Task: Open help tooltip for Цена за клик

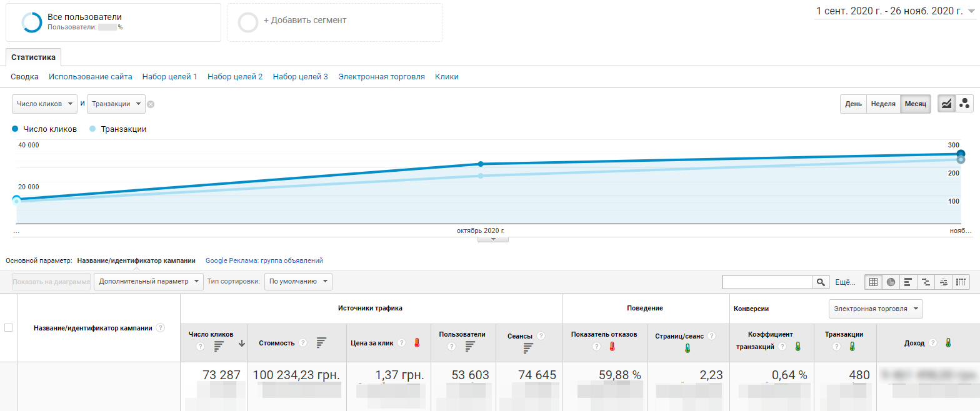Action: [401, 342]
